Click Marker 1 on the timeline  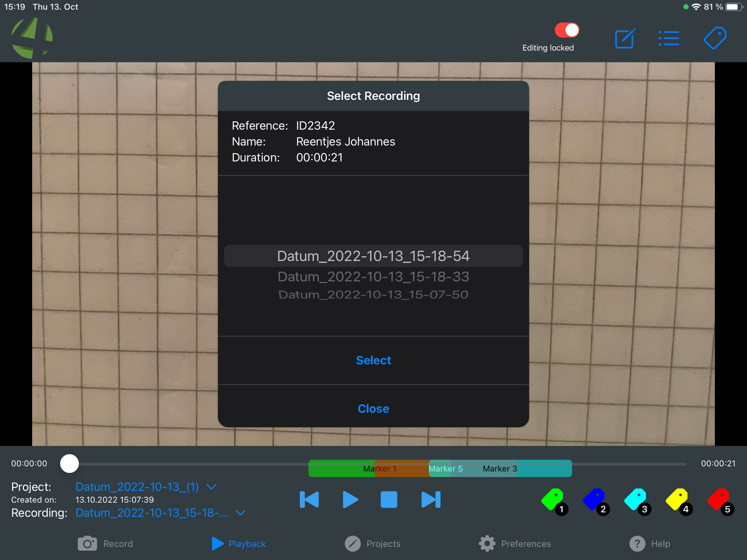click(380, 469)
